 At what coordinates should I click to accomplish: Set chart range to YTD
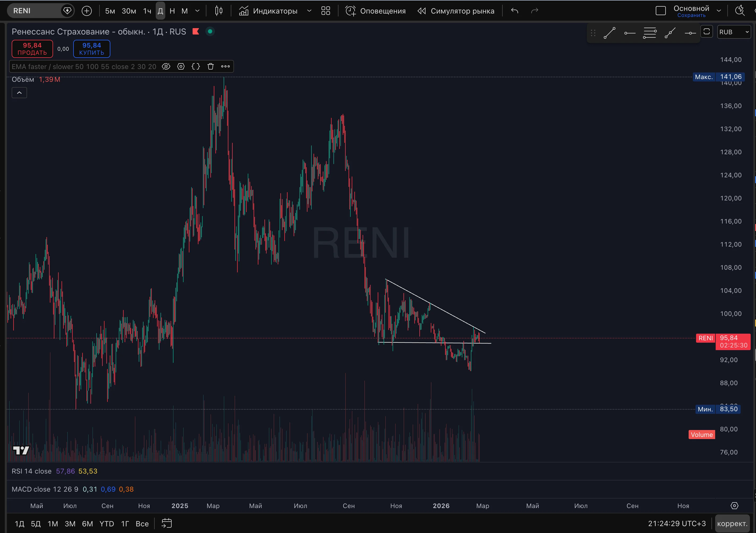point(107,524)
